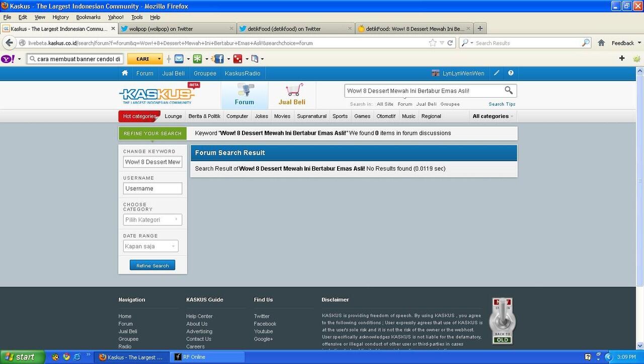Open the Twitter footer link
The width and height of the screenshot is (644, 364).
262,316
